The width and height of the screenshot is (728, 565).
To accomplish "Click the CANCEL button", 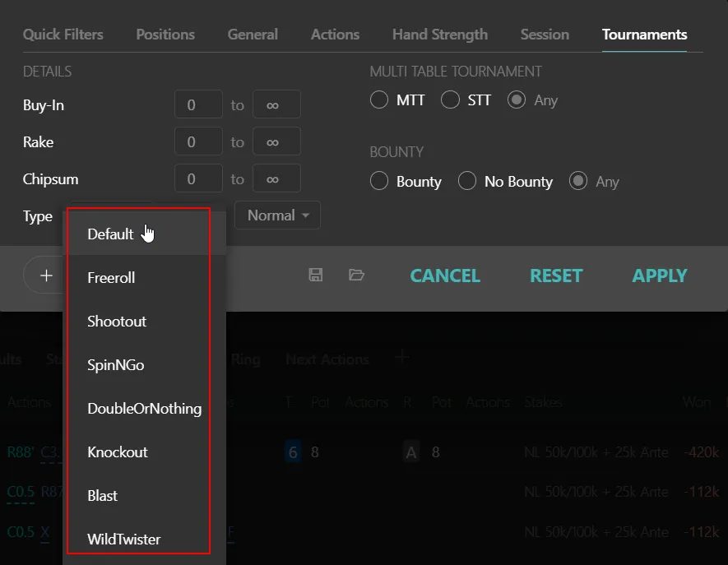I will [445, 276].
